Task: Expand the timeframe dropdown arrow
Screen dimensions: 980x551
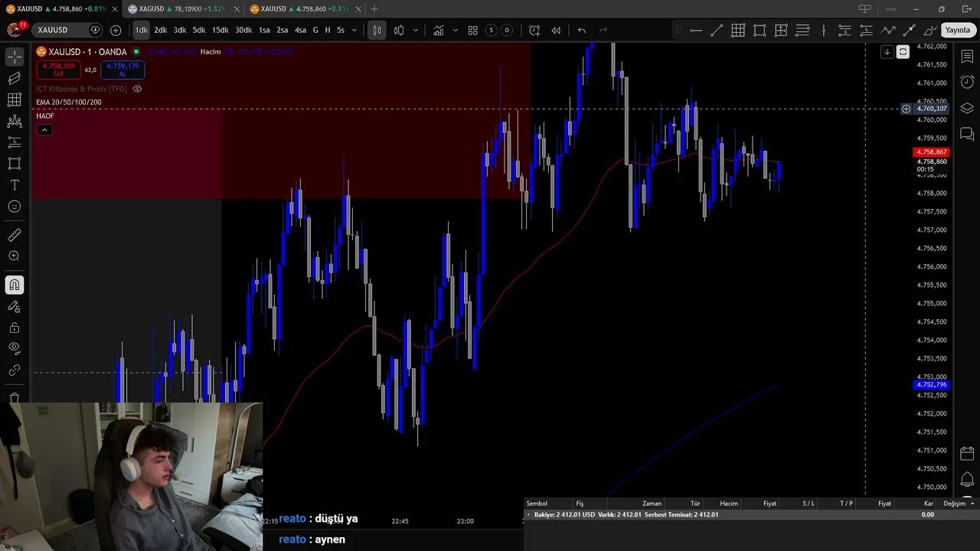Action: [354, 30]
